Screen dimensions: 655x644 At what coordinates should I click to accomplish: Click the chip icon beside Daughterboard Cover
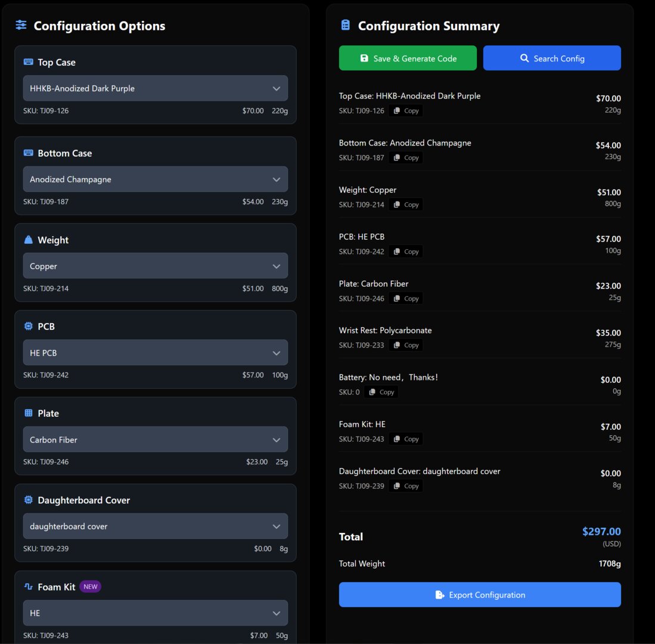pos(28,500)
